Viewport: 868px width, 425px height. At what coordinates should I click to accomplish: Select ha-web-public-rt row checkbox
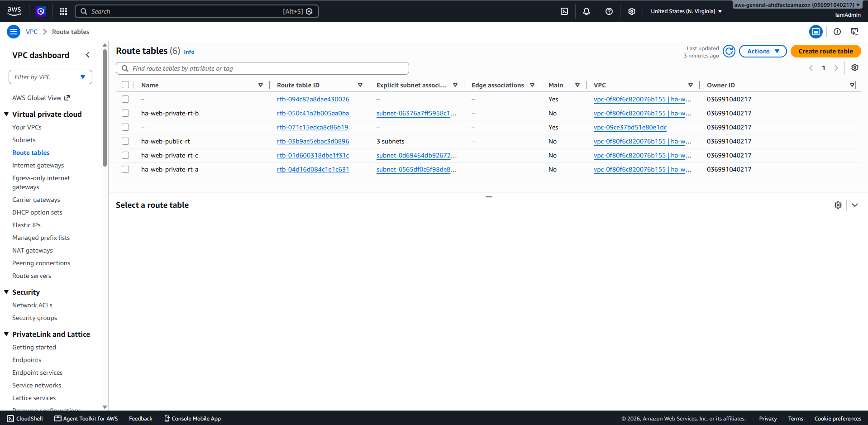tap(125, 141)
